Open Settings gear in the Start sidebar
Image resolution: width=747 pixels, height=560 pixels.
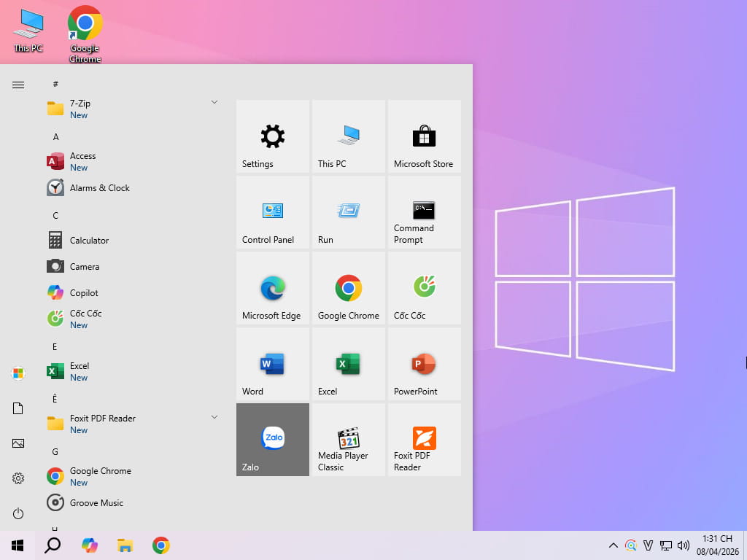tap(18, 478)
